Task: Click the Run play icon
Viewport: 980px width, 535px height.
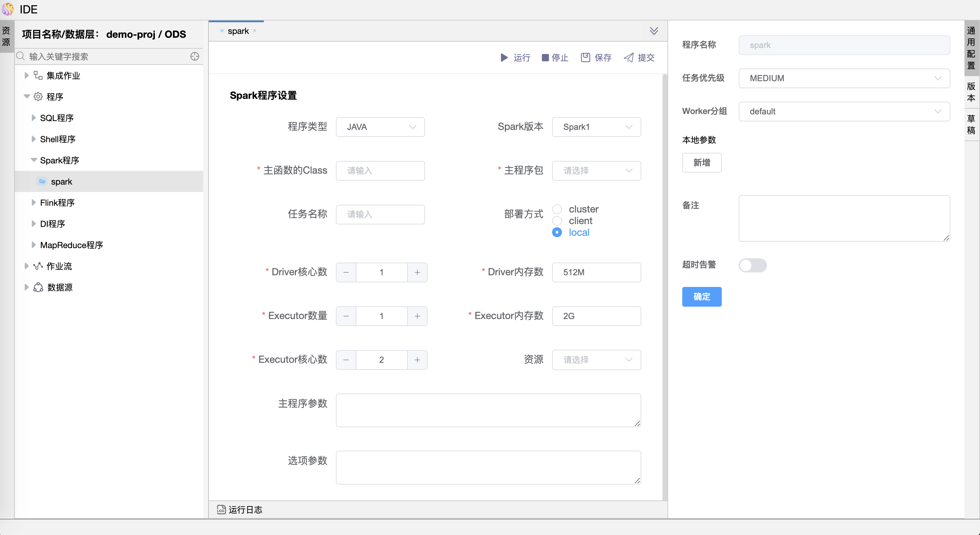Action: tap(504, 58)
